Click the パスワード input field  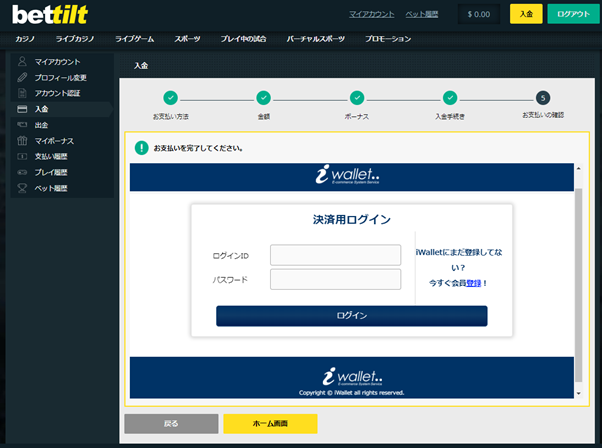pos(336,279)
